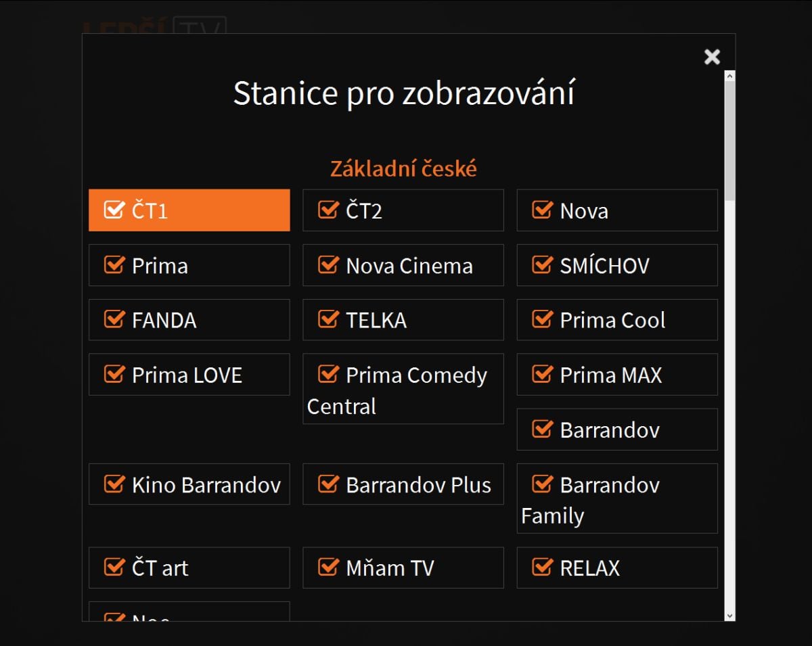
Task: Toggle the SMÍCHOV checkmark icon
Action: click(x=541, y=264)
